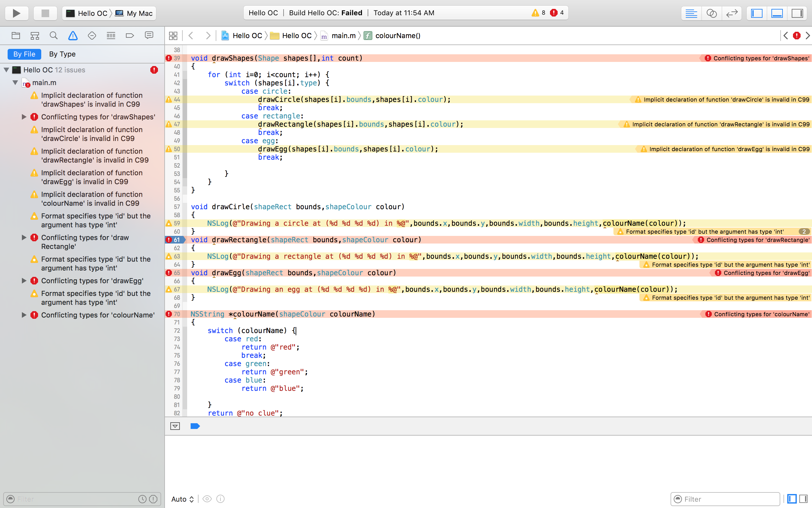Choose the My Mac destination
Viewport: 812px width, 508px height.
tap(134, 13)
